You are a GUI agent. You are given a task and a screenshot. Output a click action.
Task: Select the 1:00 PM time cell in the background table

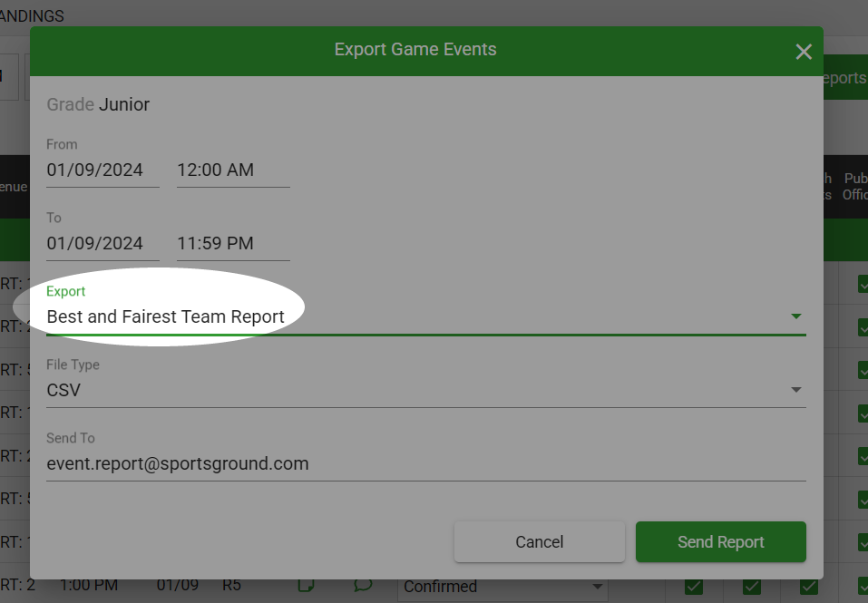coord(89,585)
